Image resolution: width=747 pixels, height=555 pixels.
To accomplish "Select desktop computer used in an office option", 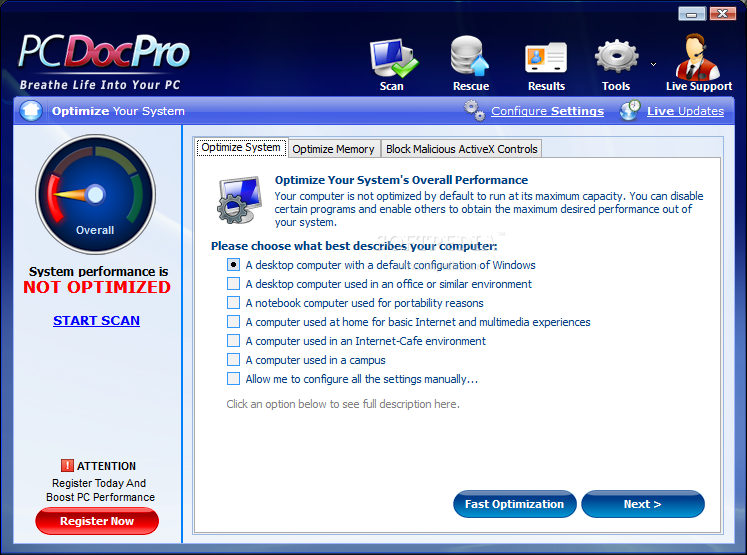I will point(379,284).
